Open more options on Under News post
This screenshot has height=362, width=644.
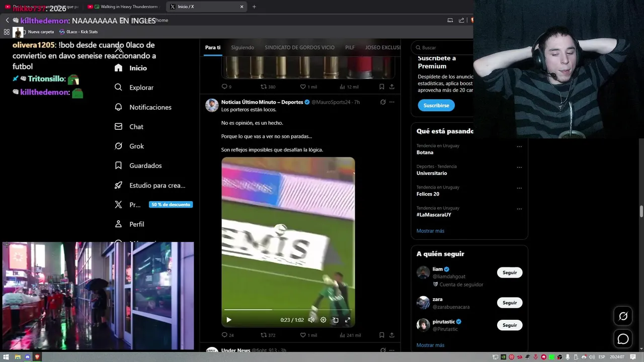click(x=392, y=350)
